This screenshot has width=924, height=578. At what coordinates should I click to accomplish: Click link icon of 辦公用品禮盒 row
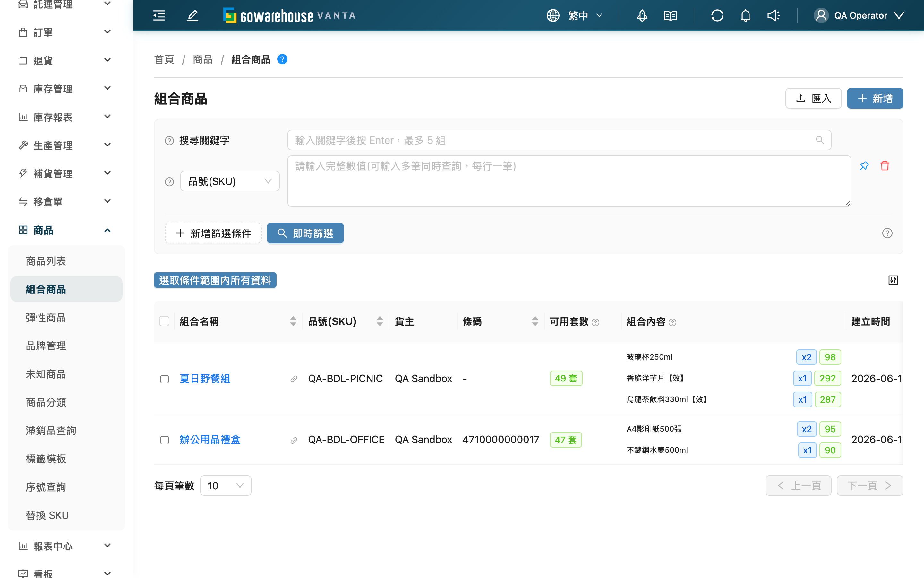point(294,440)
